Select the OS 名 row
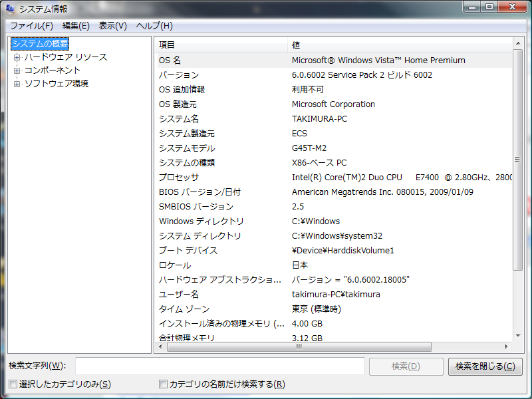The height and width of the screenshot is (399, 532). (x=334, y=61)
